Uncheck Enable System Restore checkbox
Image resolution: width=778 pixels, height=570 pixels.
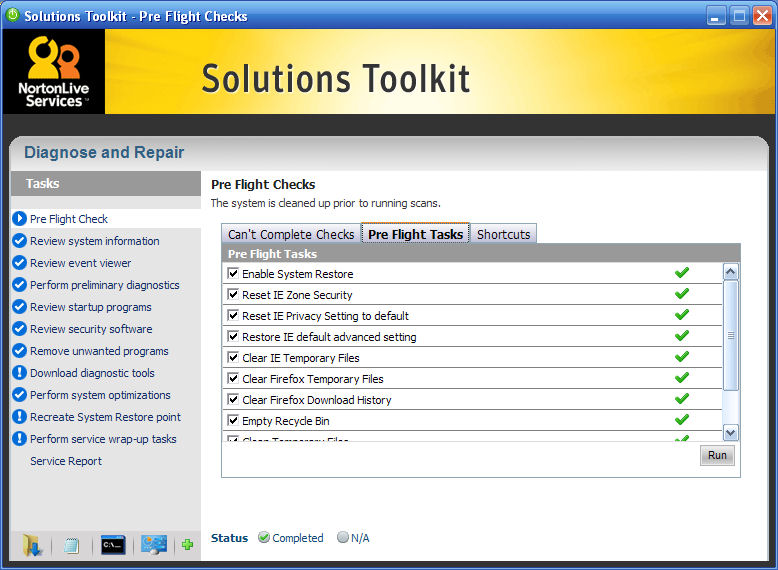pos(233,273)
